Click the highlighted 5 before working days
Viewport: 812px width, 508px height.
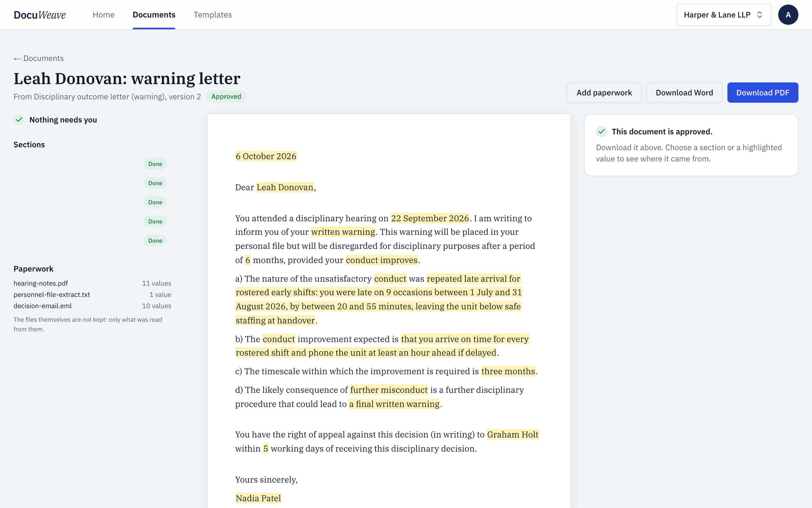266,449
